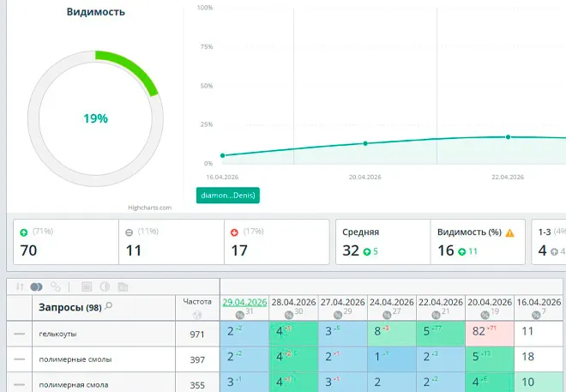566x392 pixels.
Task: Toggle the double-circle switch in table toolbar
Action: (37, 286)
